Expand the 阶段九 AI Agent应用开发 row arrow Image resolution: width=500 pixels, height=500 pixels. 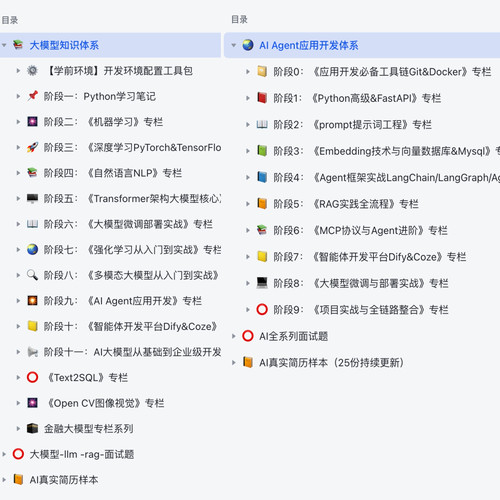tap(18, 301)
